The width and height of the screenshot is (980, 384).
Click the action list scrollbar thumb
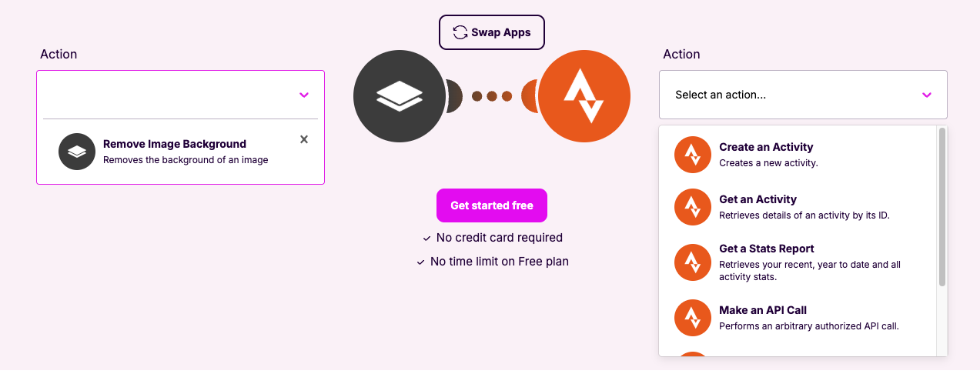click(942, 208)
